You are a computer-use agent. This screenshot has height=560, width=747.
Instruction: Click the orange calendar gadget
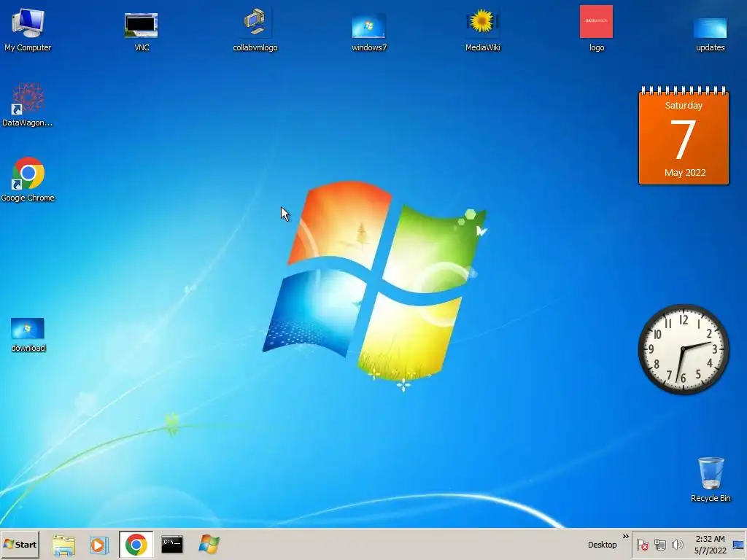point(684,135)
